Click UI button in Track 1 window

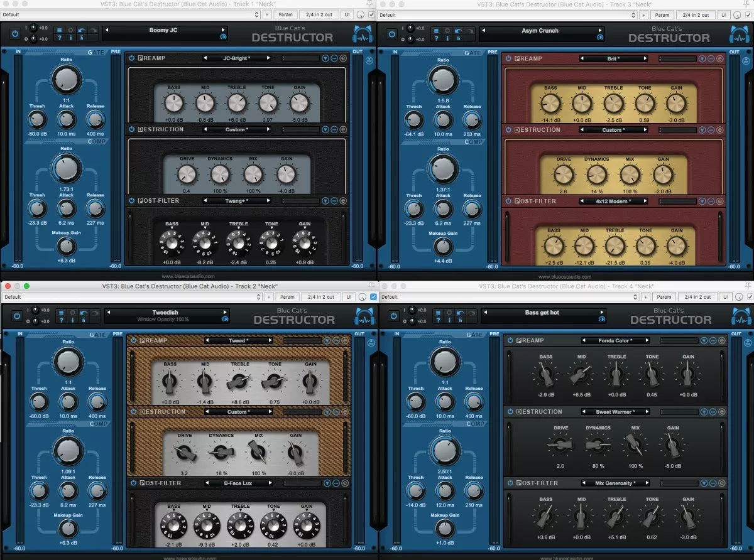tap(347, 14)
